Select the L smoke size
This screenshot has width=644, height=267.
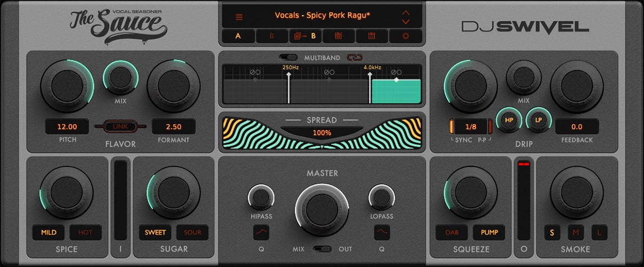click(x=599, y=233)
